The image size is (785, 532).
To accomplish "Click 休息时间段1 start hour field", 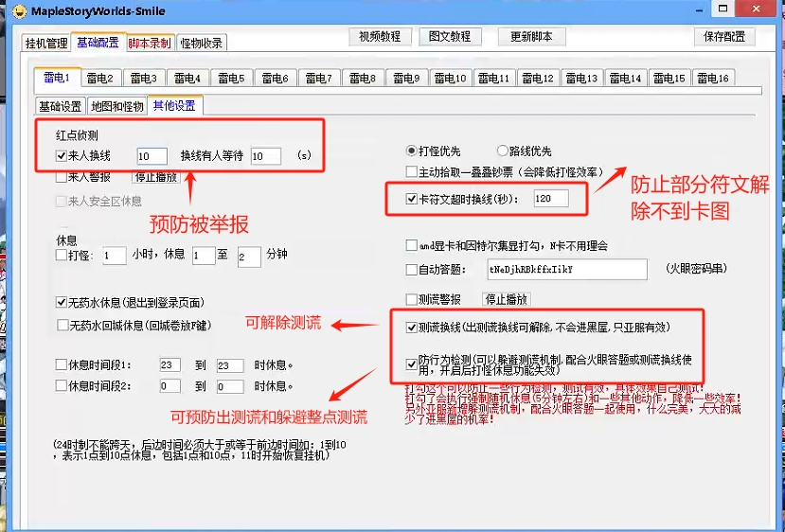I will 170,364.
